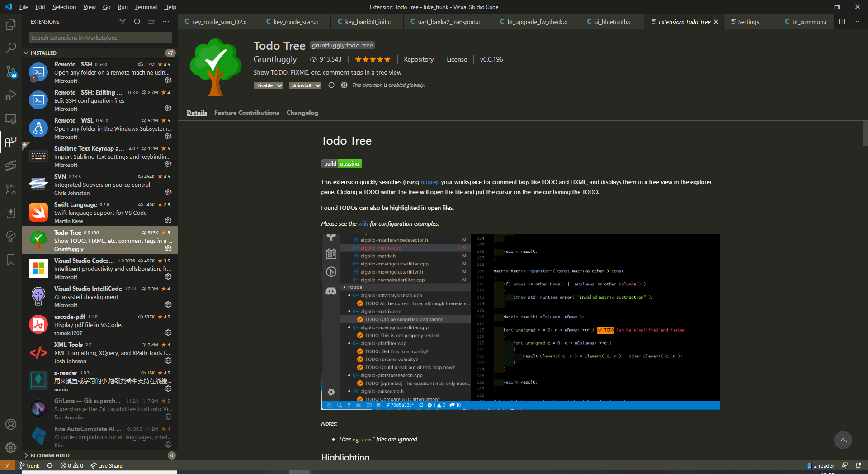Open Disable button dropdown arrow
The width and height of the screenshot is (868, 474).
[280, 85]
